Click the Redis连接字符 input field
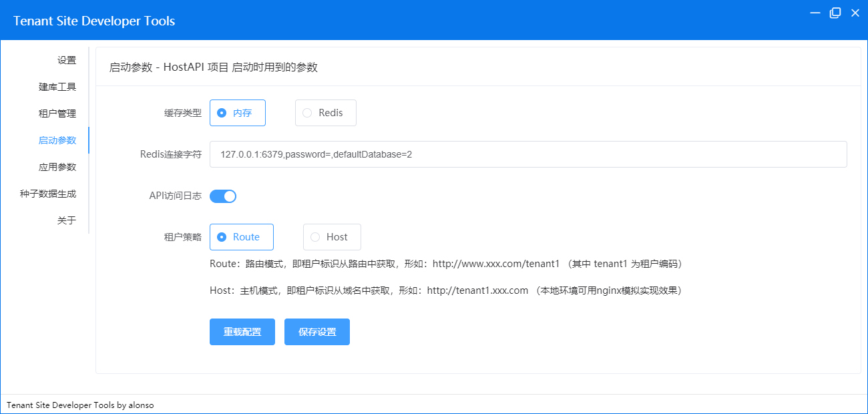This screenshot has width=868, height=414. (x=528, y=154)
